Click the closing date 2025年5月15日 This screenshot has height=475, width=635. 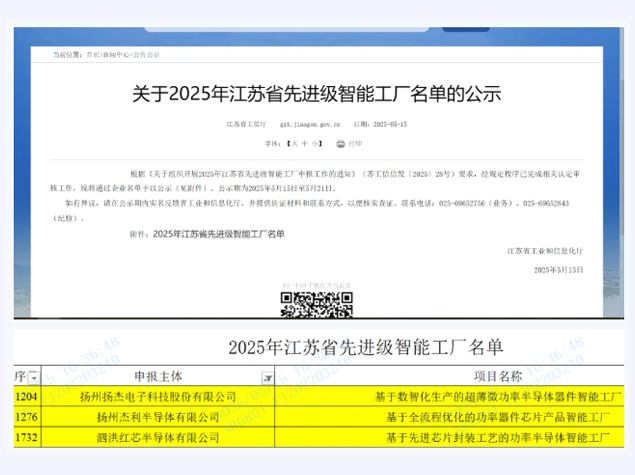[x=558, y=270]
